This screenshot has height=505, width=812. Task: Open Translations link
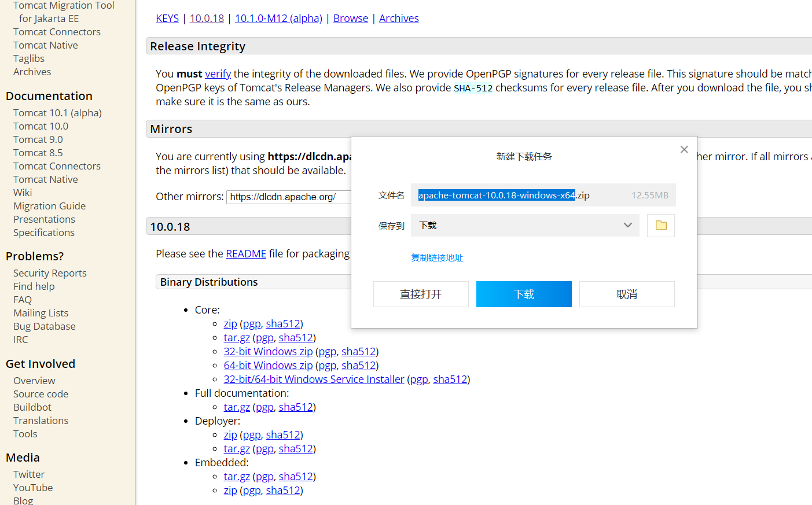click(x=41, y=421)
